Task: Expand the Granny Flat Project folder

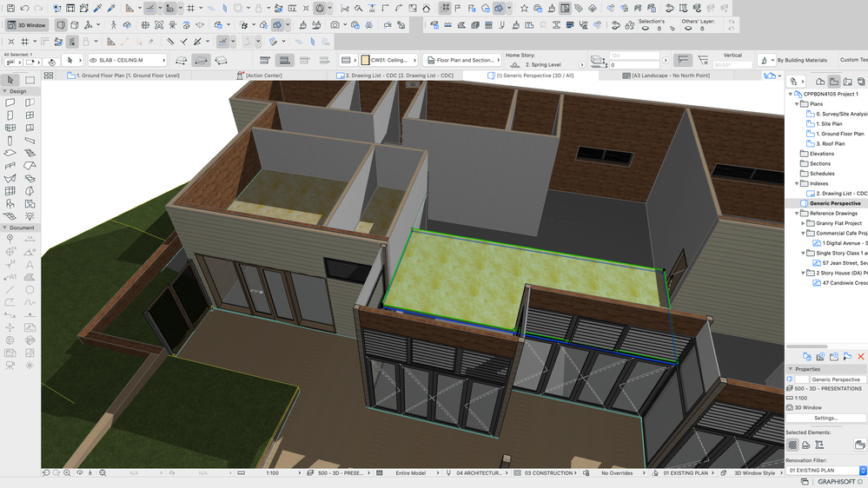Action: (803, 223)
